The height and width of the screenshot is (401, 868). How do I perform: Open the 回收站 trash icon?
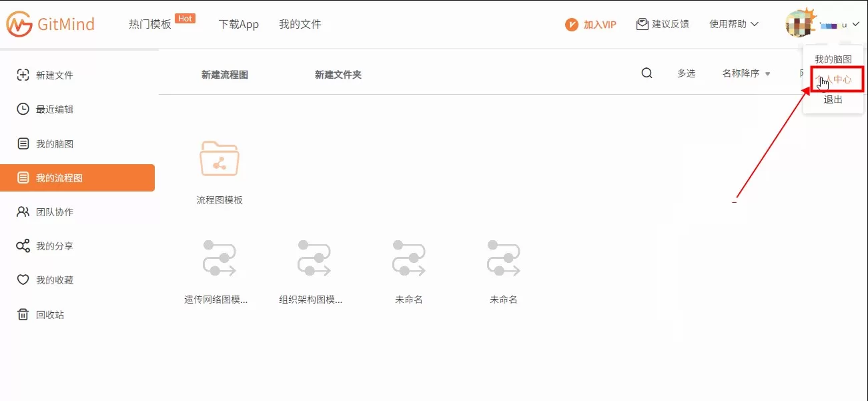(x=23, y=314)
